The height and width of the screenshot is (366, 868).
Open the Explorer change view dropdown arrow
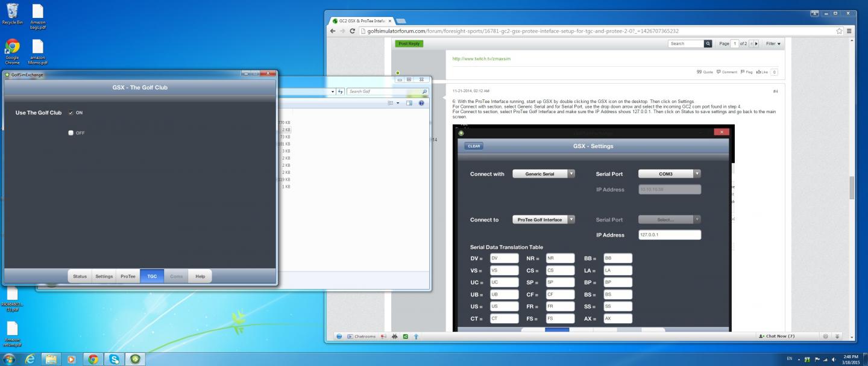(399, 104)
